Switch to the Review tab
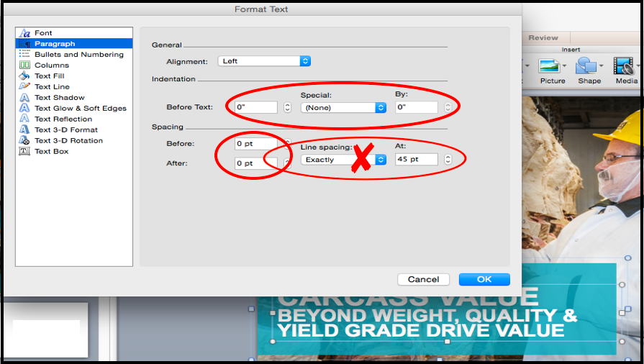The image size is (644, 364). (x=543, y=38)
